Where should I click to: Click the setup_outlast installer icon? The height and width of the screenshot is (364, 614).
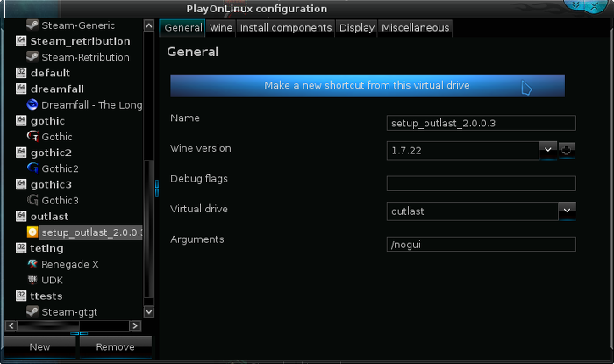32,232
